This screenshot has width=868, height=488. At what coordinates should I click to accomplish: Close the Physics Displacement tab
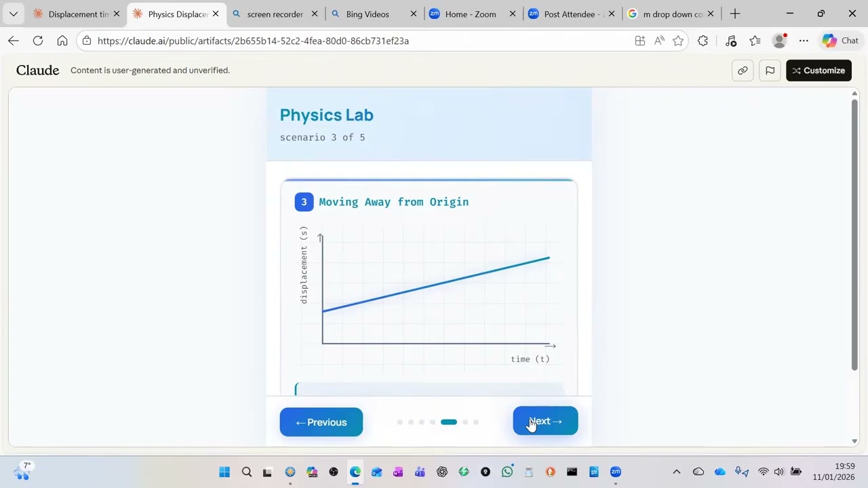216,14
